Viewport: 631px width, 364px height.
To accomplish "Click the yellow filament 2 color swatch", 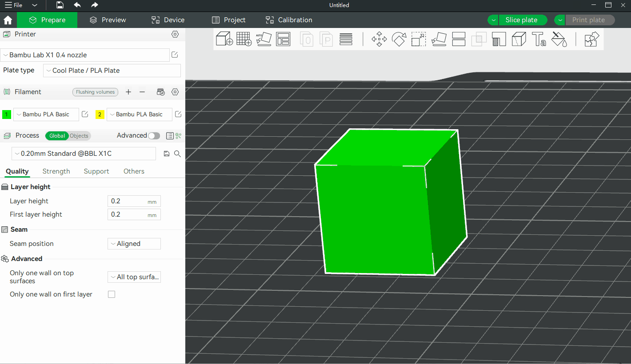I will 100,115.
